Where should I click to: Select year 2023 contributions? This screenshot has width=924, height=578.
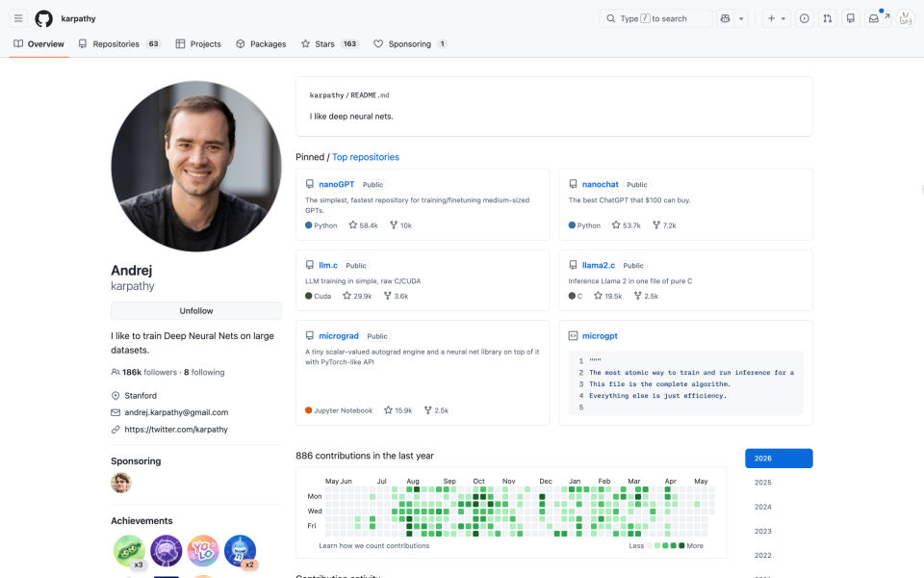[779, 532]
